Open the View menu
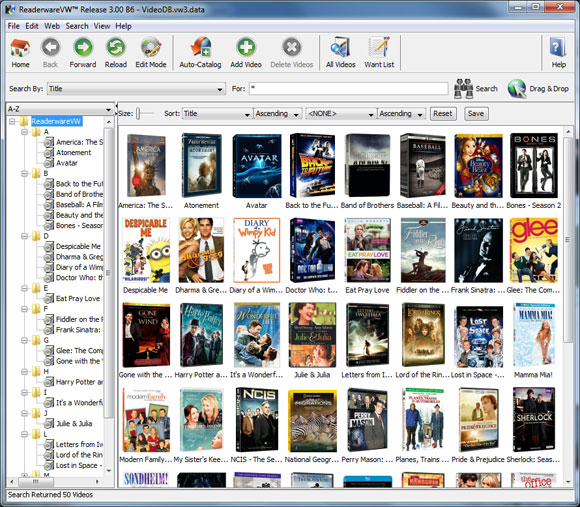Viewport: 580px width, 507px height. pyautogui.click(x=102, y=26)
